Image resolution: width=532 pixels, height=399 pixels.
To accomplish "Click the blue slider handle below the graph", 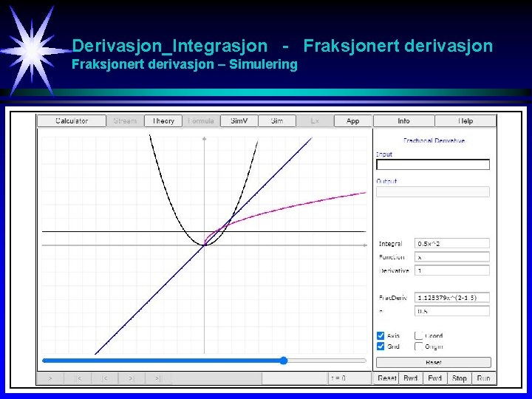I will [x=284, y=361].
